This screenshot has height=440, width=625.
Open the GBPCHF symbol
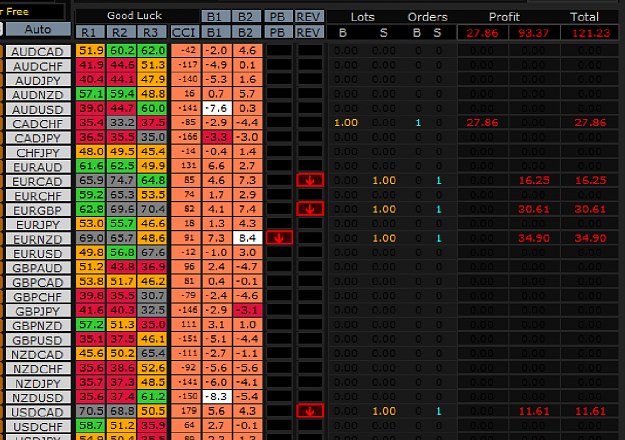(38, 297)
